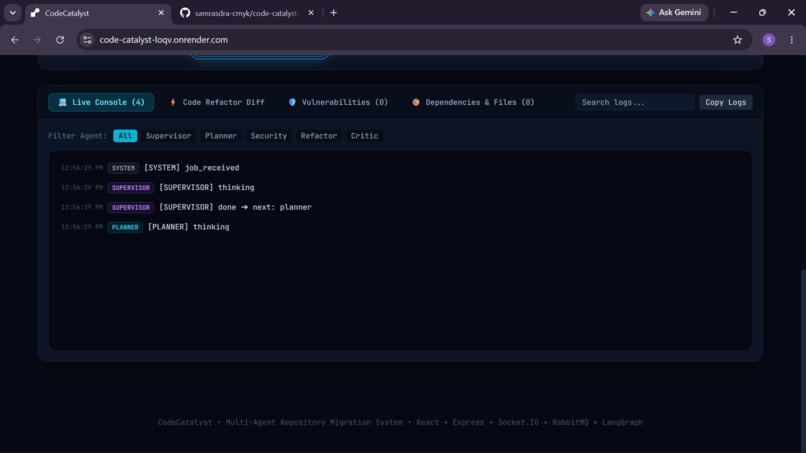
Task: Close the CodeCatalyst browser tab
Action: [x=161, y=13]
